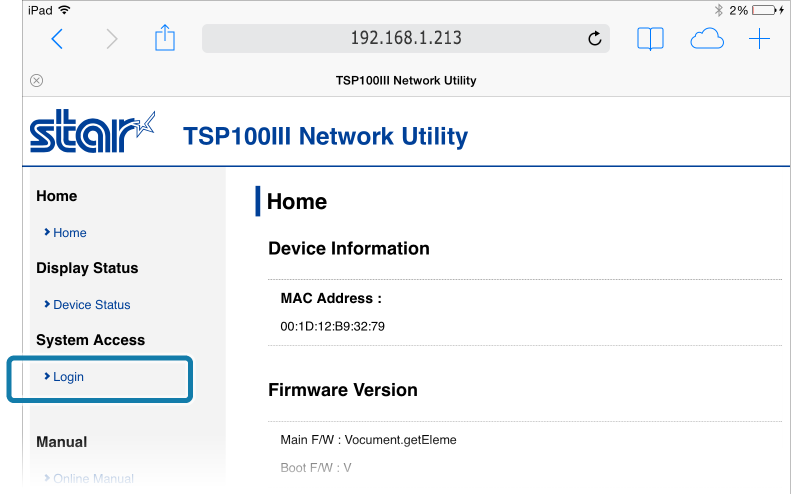
Task: Close the TSP100III Network Utility tab
Action: [x=36, y=80]
